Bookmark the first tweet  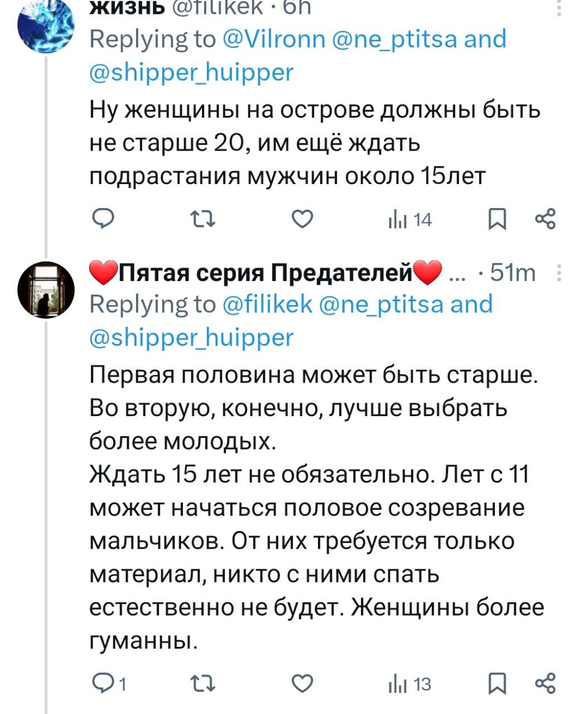[496, 220]
